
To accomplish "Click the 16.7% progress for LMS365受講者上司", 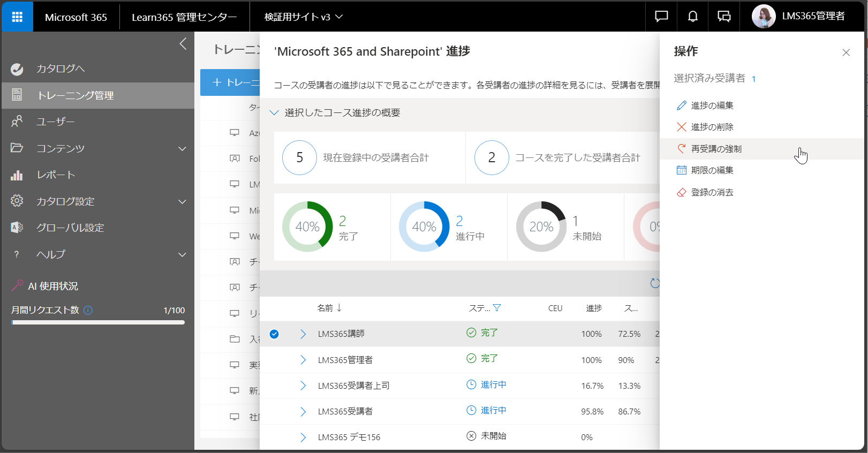I will tap(592, 386).
